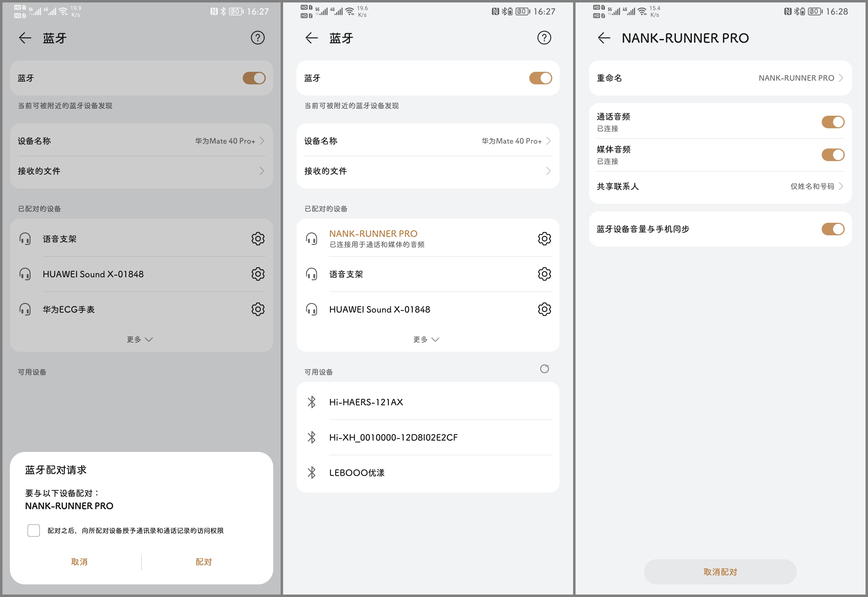Tap the scanning spinner next to 可用设备

[x=545, y=369]
